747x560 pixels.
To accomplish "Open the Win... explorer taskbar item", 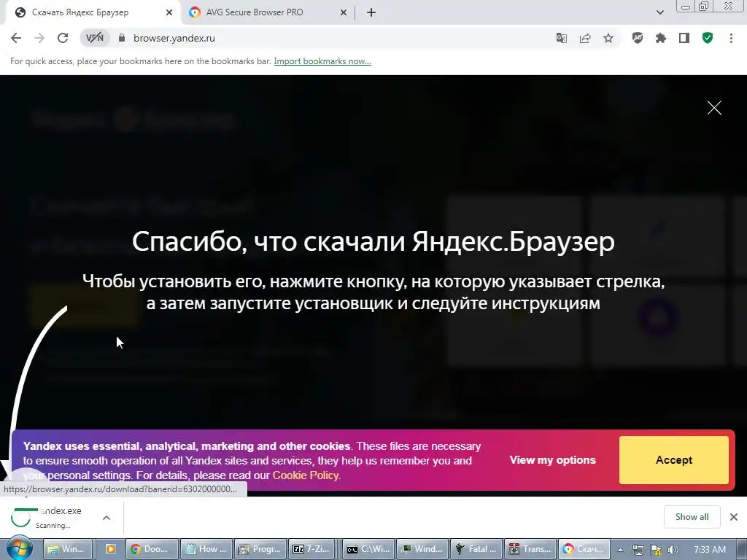I will (x=66, y=549).
